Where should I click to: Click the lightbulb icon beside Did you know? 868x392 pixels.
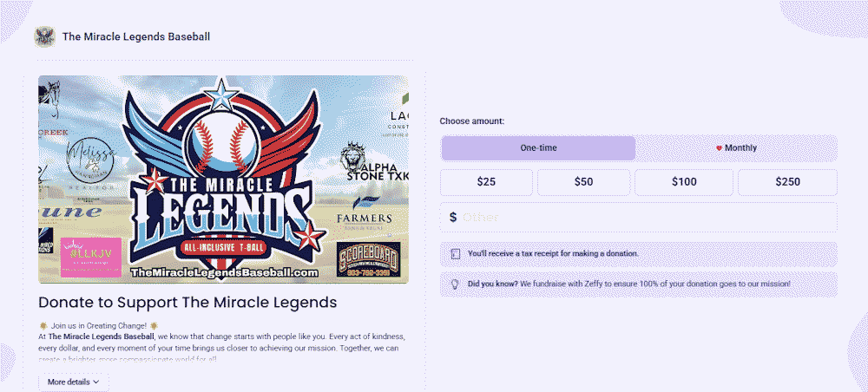[x=455, y=284]
